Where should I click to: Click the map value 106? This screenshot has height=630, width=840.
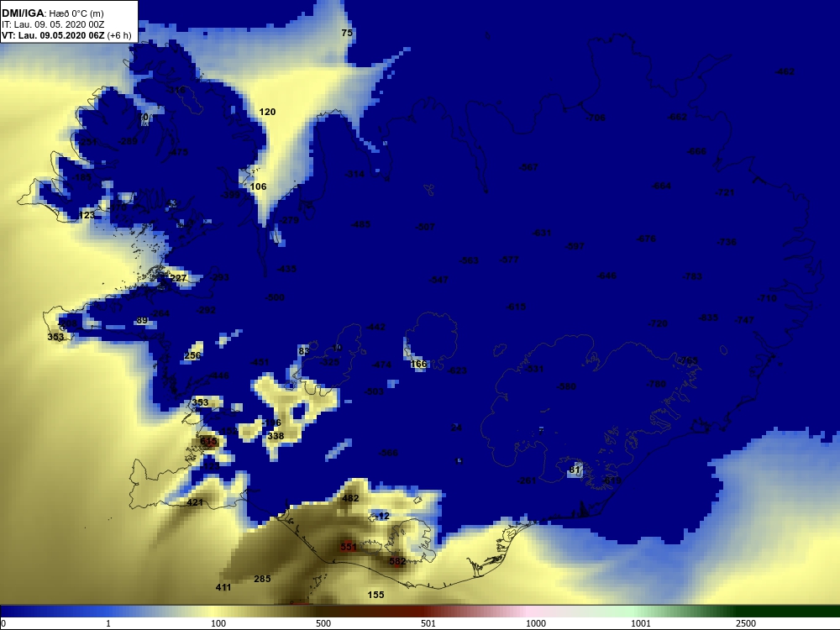pos(258,186)
